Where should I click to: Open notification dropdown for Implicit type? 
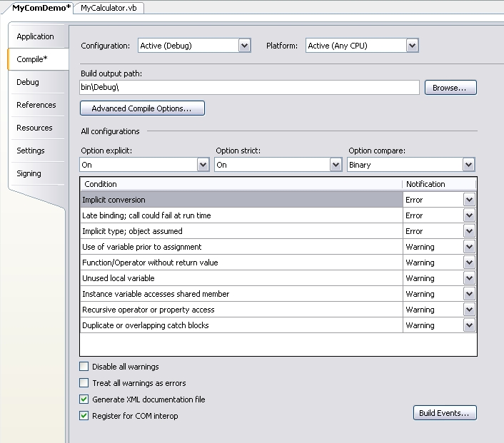click(469, 231)
